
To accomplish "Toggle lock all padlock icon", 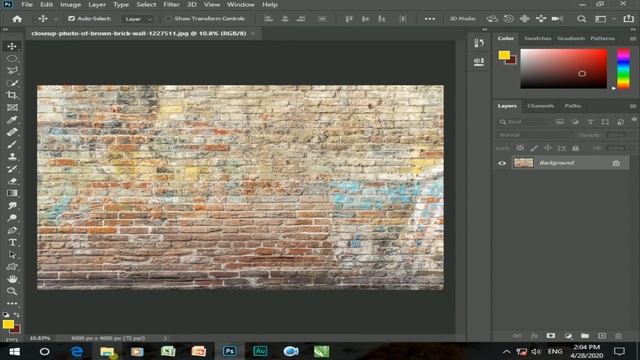I will pyautogui.click(x=576, y=148).
